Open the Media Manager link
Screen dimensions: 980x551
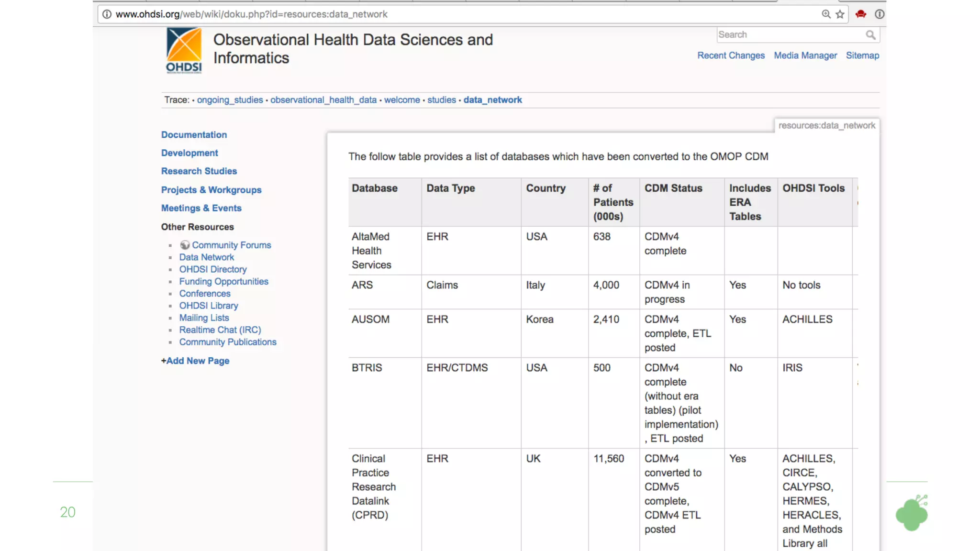[x=805, y=55]
